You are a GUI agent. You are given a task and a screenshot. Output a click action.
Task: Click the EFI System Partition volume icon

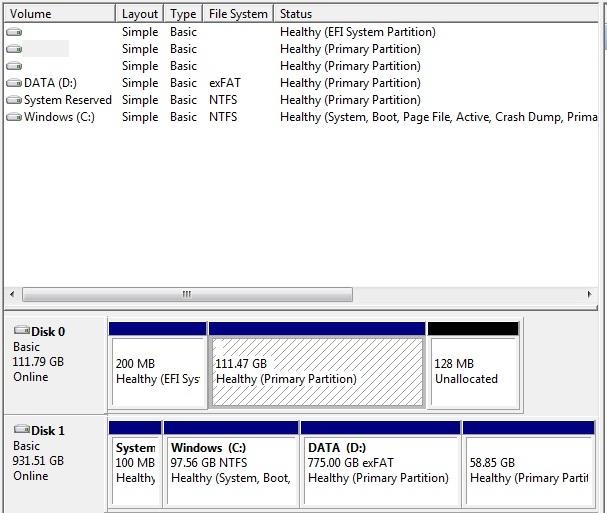pos(14,32)
